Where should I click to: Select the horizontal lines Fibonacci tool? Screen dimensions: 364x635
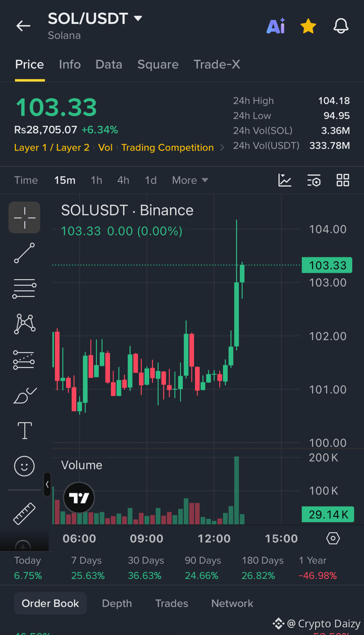(x=24, y=288)
